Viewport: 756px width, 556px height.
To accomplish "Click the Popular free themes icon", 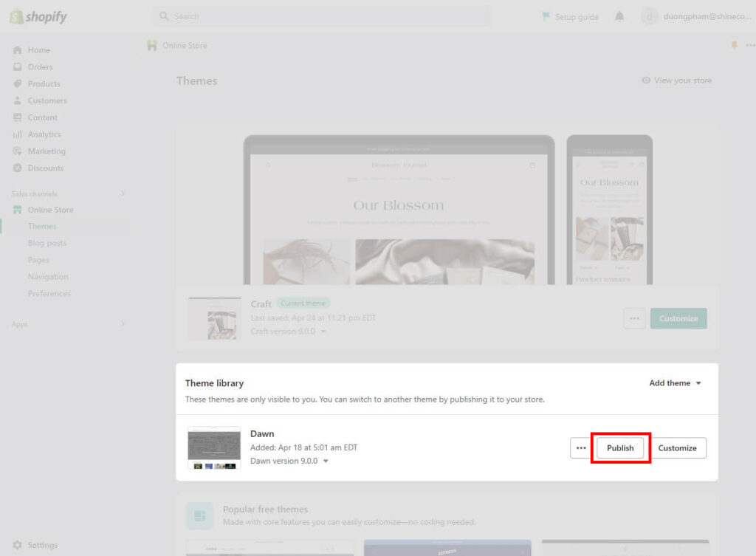I will 199,515.
